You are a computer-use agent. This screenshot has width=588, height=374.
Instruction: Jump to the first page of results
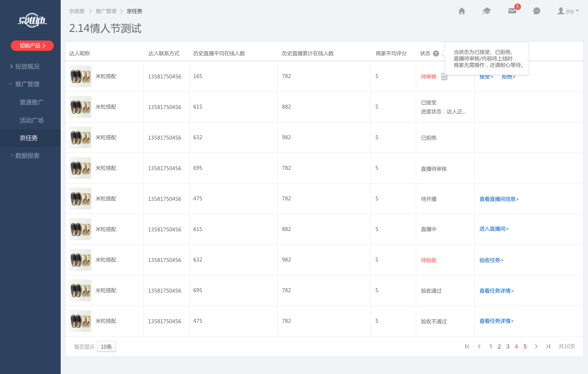pyautogui.click(x=467, y=346)
